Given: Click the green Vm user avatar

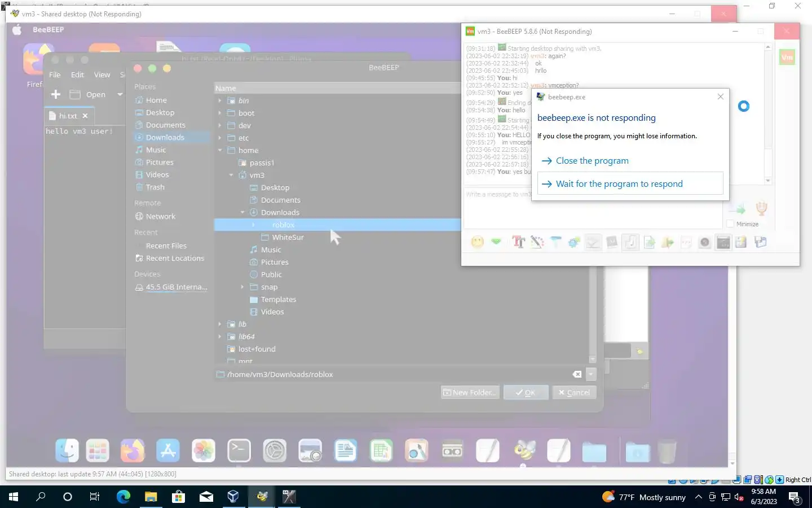Looking at the screenshot, I should [787, 57].
